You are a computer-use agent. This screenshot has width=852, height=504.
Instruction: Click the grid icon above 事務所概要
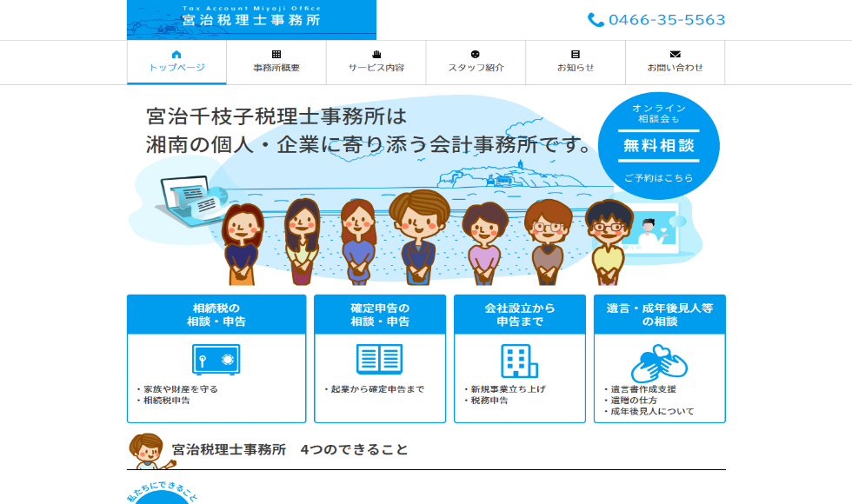pos(276,54)
